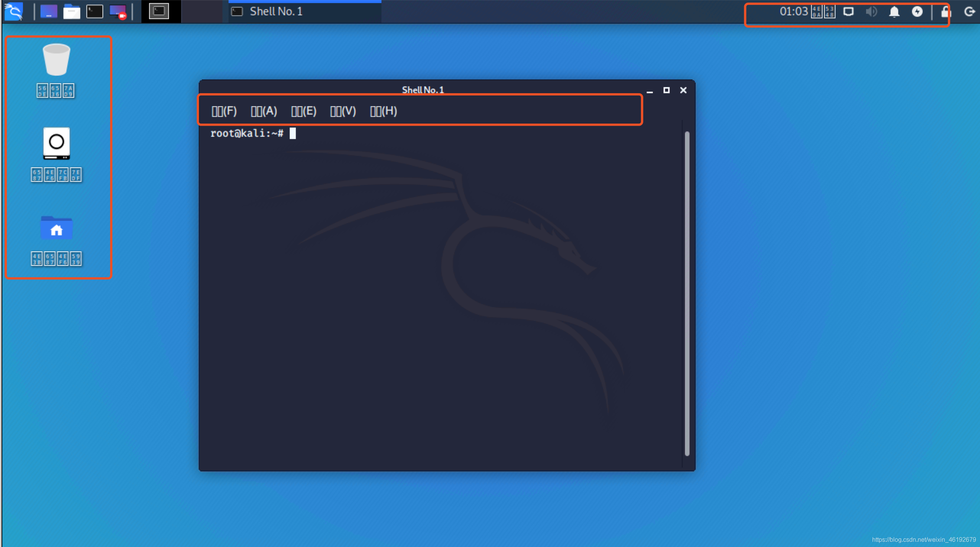Open the (F) File menu in terminal

[224, 111]
